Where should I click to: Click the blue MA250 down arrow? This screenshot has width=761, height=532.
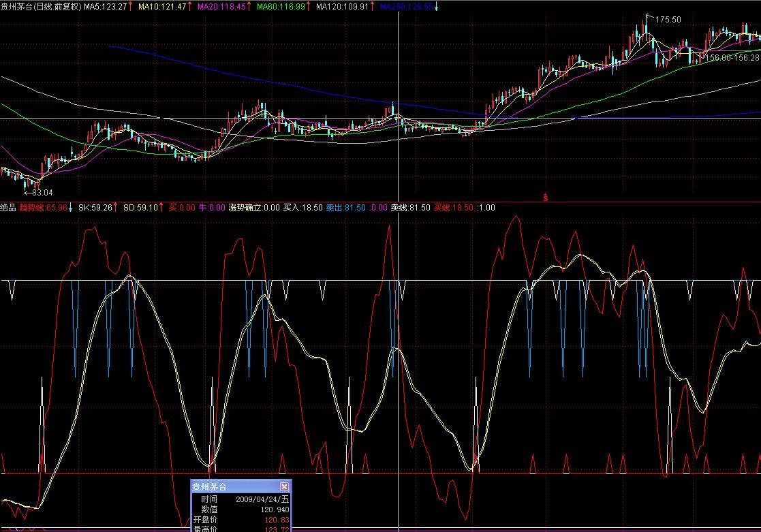click(436, 7)
